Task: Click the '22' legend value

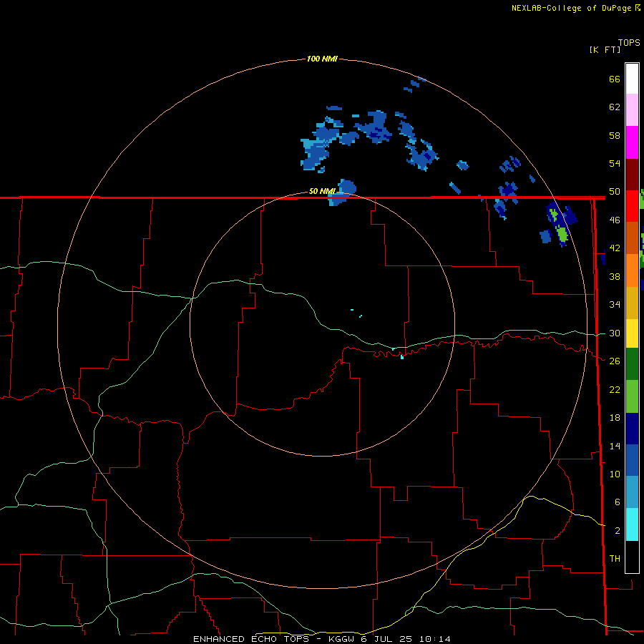Action: click(615, 389)
